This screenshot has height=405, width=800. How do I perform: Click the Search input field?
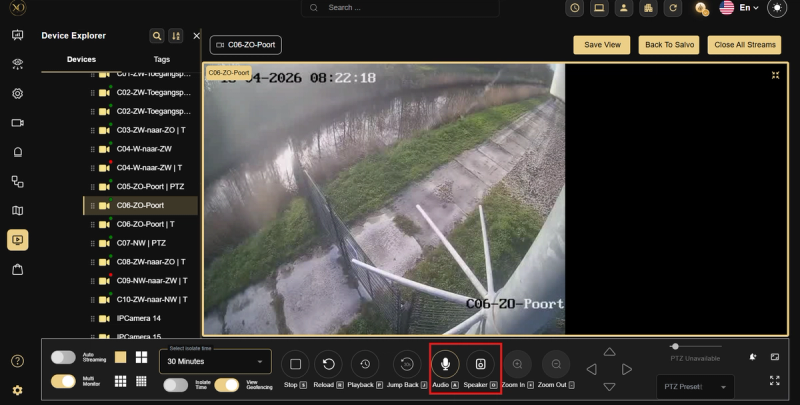tap(400, 8)
